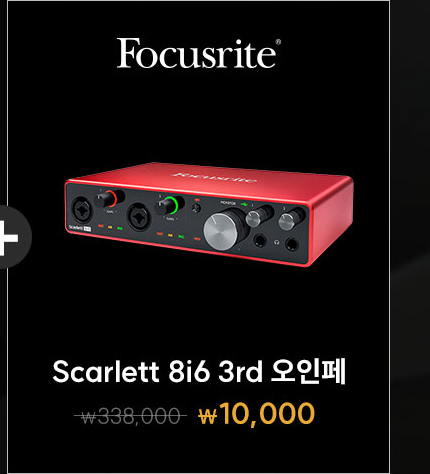Viewport: 430px width, 474px height.
Task: Click the green USB indicator beside MONITOR
Action: tap(244, 204)
